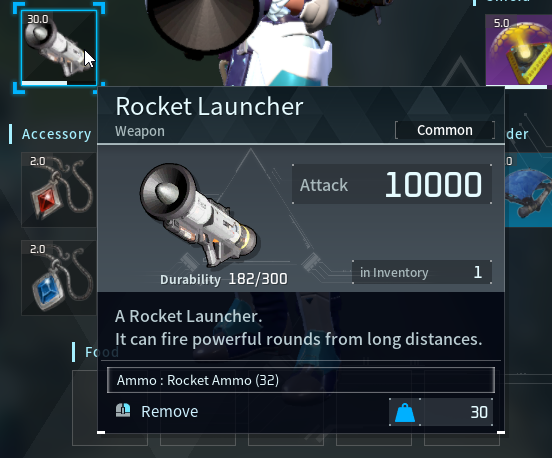Click the Accessory section header

(x=56, y=134)
